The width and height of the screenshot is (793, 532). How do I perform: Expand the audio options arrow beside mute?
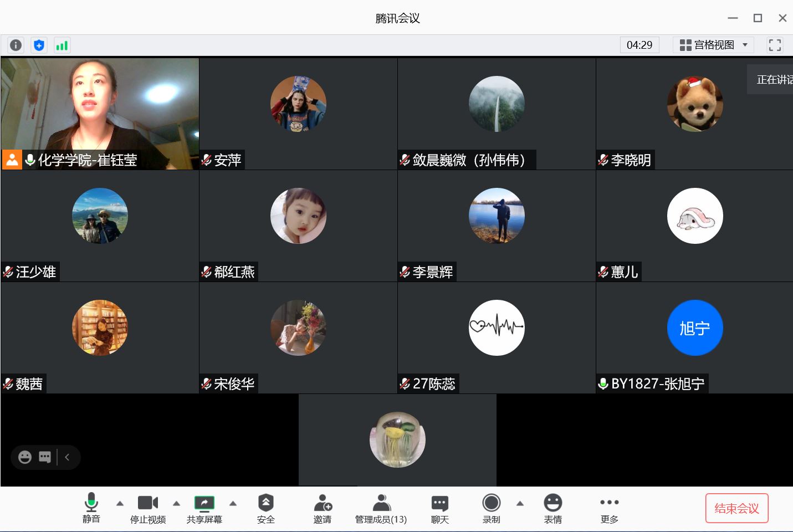coord(120,504)
